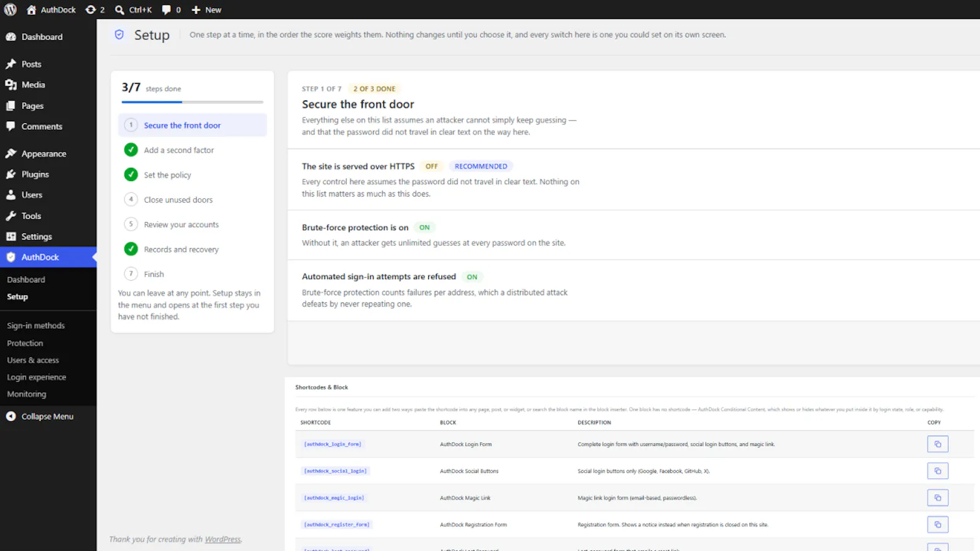Screen dimensions: 980x551
Task: Toggle Brute-force protection ON badge
Action: point(424,227)
